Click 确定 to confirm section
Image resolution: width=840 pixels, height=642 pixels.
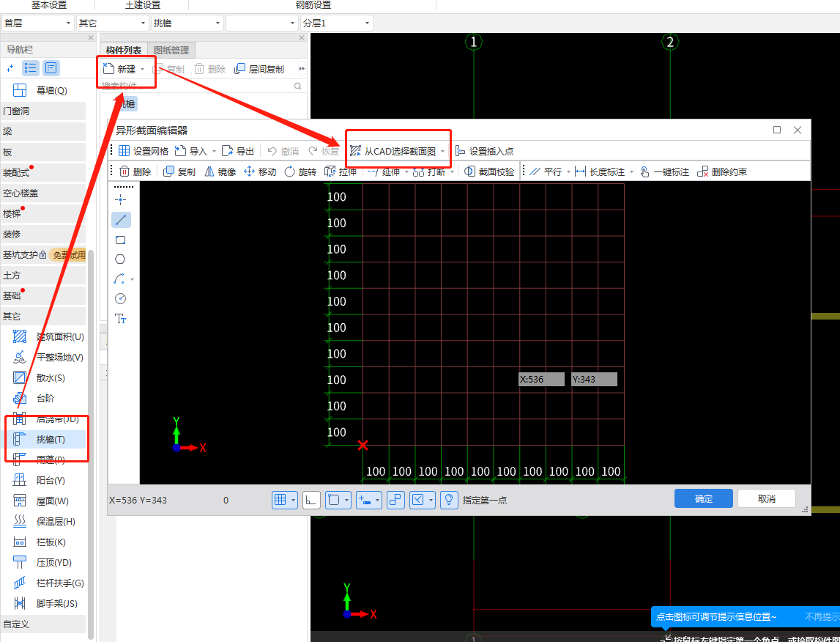703,498
